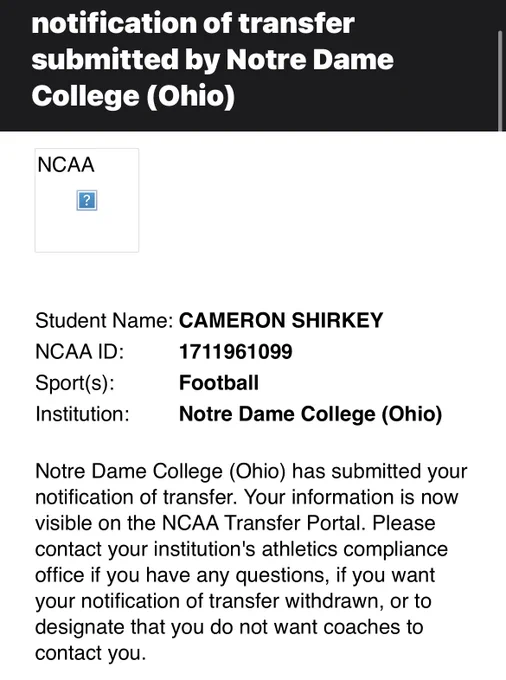Click the words NCAA Transfer Portal in body
506x680 pixels.
pos(261,523)
